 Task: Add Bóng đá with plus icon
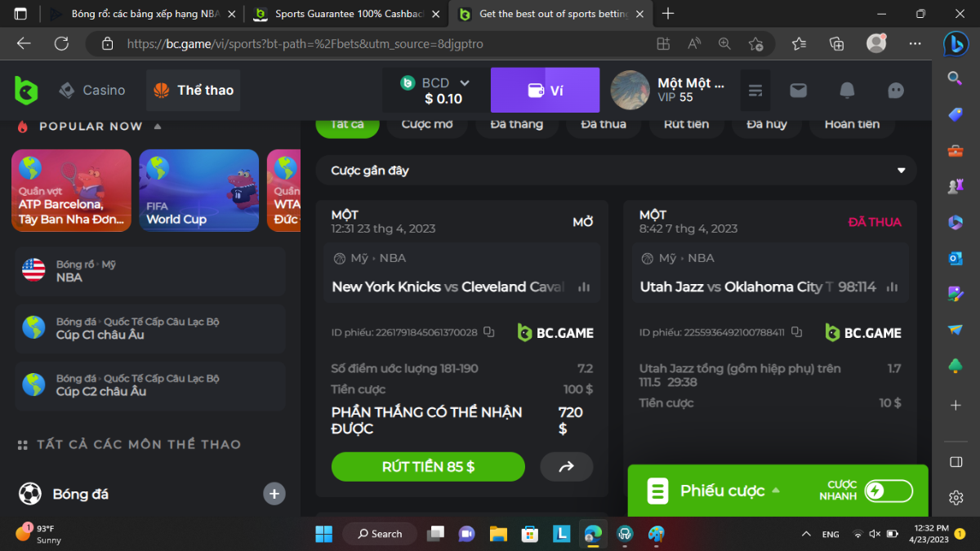[x=274, y=494]
